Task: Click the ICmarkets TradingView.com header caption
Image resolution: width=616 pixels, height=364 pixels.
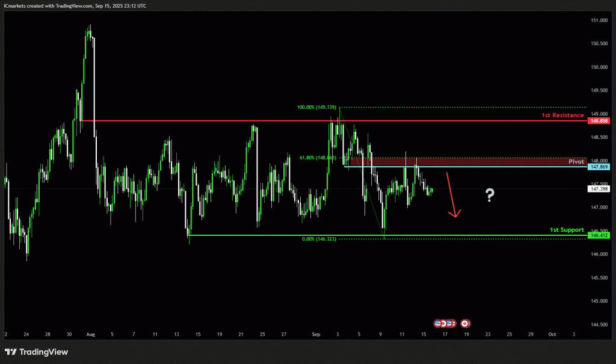Action: point(75,6)
